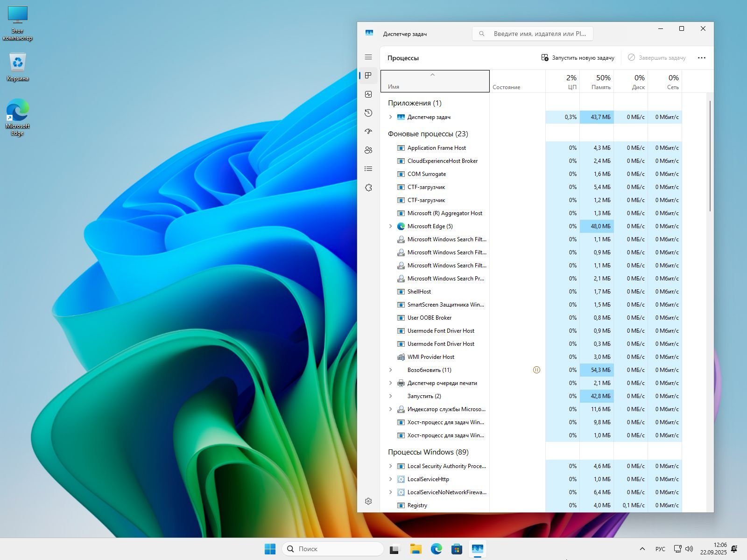Open the Services page puzzle icon
Image resolution: width=747 pixels, height=560 pixels.
point(368,188)
